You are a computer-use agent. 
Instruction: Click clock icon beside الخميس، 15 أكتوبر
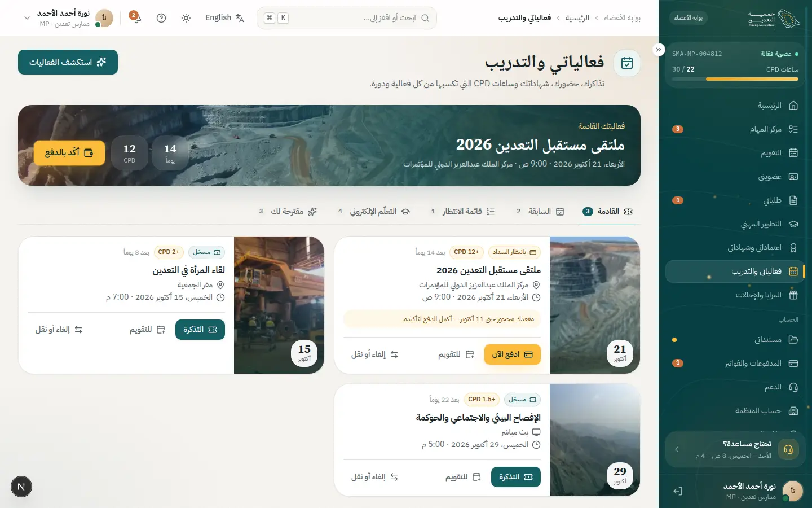220,297
